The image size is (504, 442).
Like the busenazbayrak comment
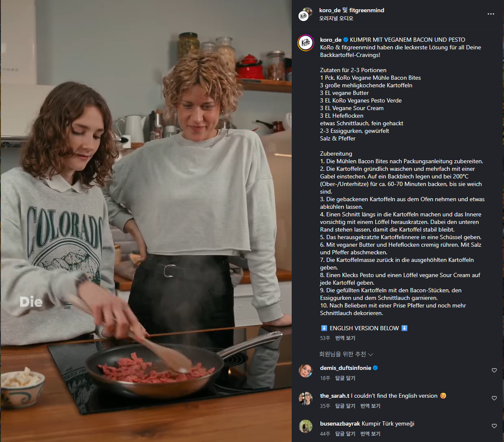pyautogui.click(x=494, y=426)
